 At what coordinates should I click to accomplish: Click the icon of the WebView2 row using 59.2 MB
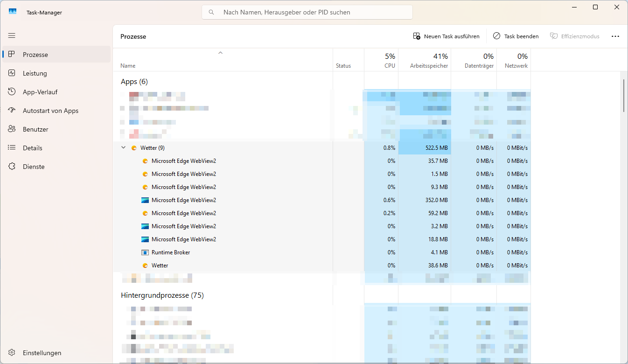[x=145, y=213]
